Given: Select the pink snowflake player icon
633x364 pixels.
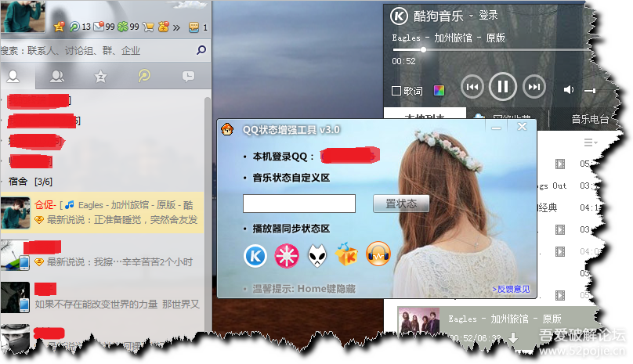Looking at the screenshot, I should click(x=287, y=256).
